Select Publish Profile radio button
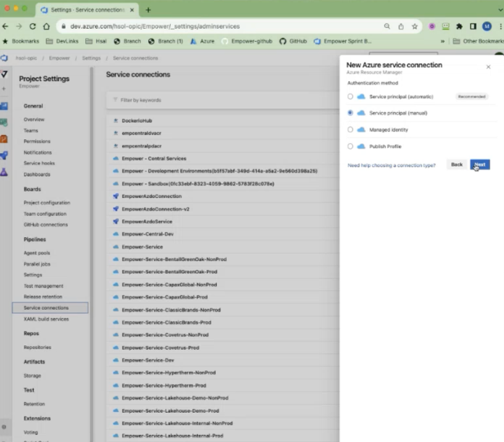The image size is (504, 442). [x=350, y=146]
